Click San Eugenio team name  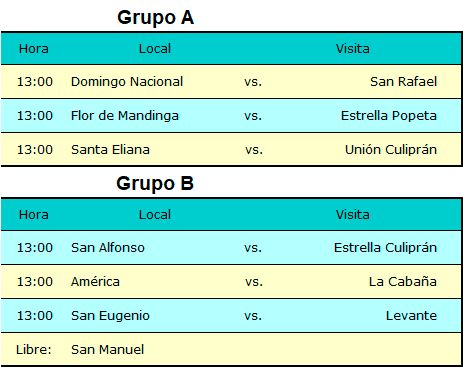point(110,316)
